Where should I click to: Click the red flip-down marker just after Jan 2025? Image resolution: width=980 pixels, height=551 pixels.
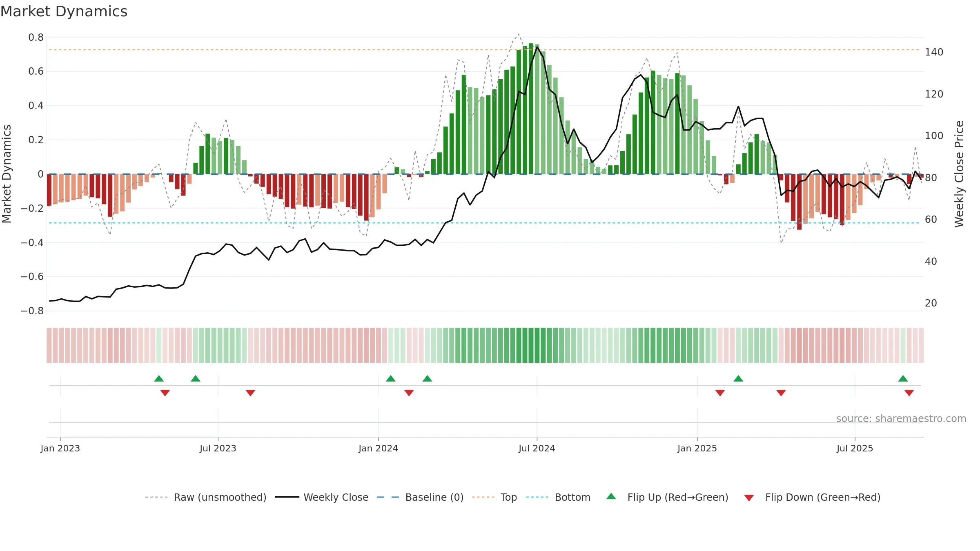point(720,393)
